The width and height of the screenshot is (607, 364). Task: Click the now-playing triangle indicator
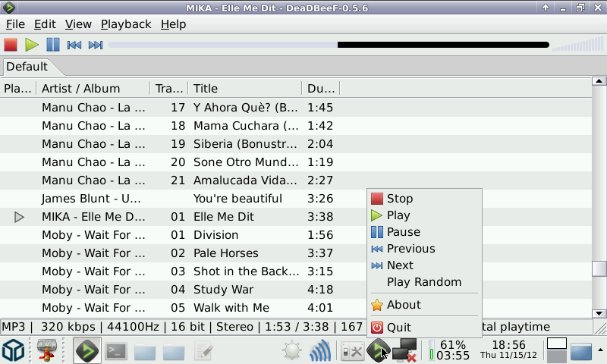(19, 217)
